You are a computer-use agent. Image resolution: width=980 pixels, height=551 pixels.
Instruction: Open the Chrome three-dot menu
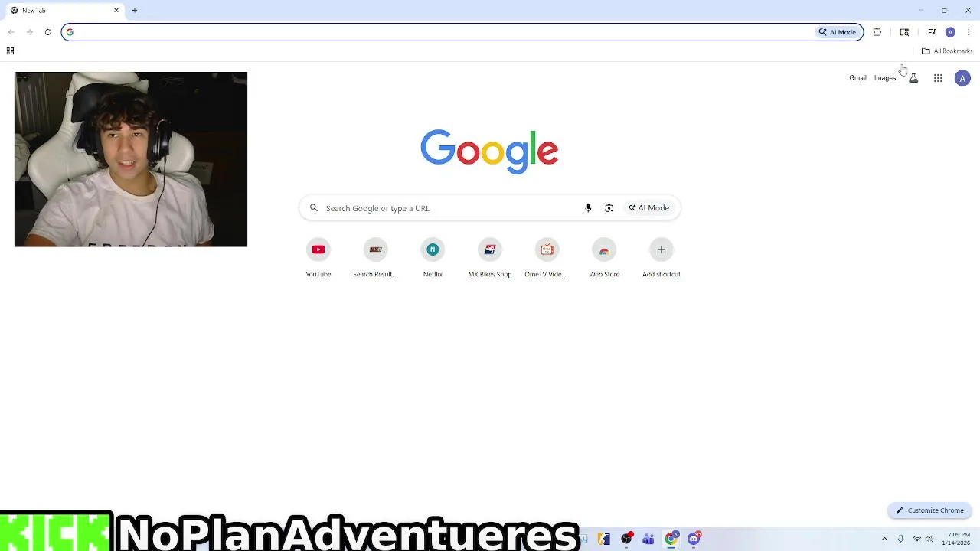pos(969,32)
